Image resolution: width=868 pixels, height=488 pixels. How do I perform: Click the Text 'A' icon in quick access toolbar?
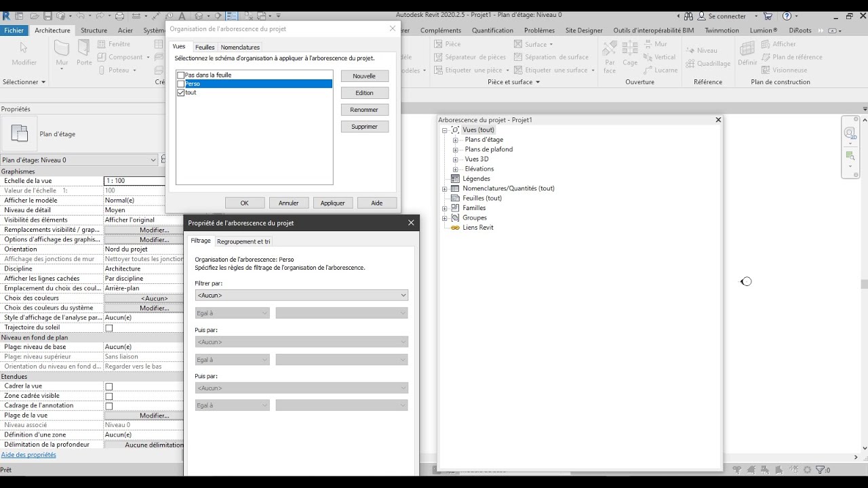(182, 16)
